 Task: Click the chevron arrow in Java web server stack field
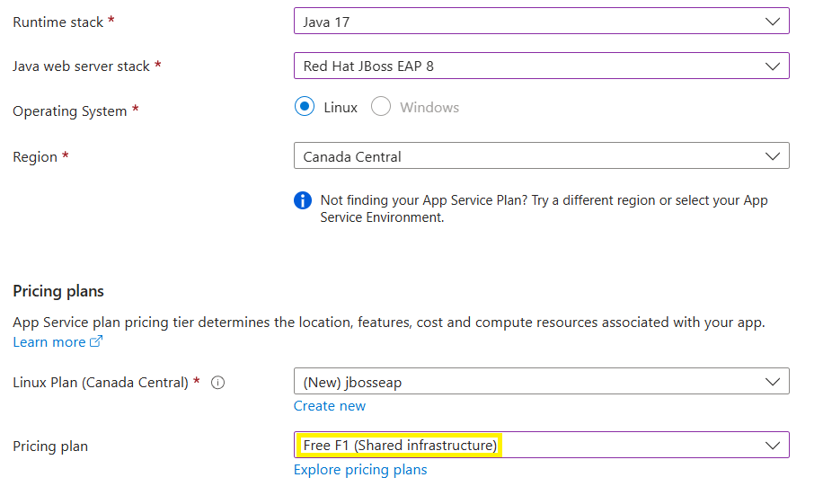pos(772,66)
